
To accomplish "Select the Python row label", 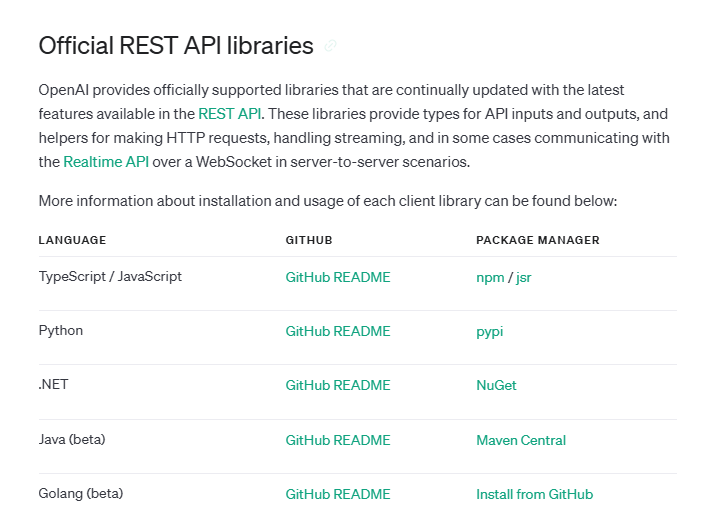I will pos(61,330).
